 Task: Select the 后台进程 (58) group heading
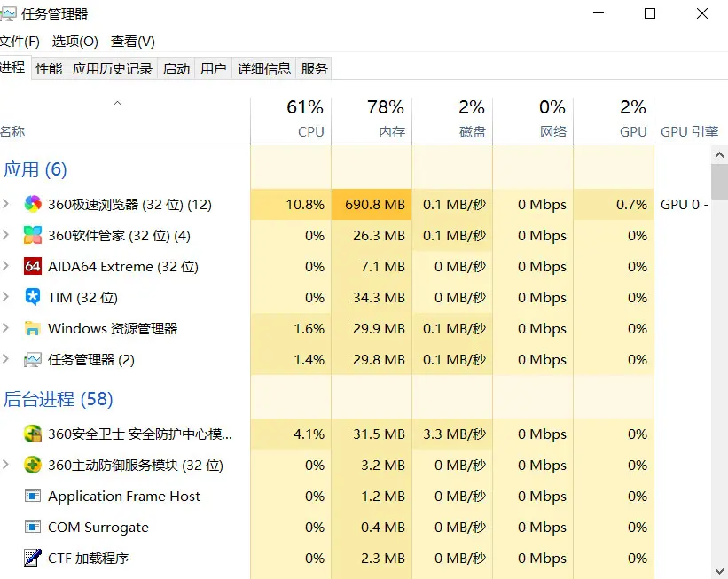tap(58, 399)
